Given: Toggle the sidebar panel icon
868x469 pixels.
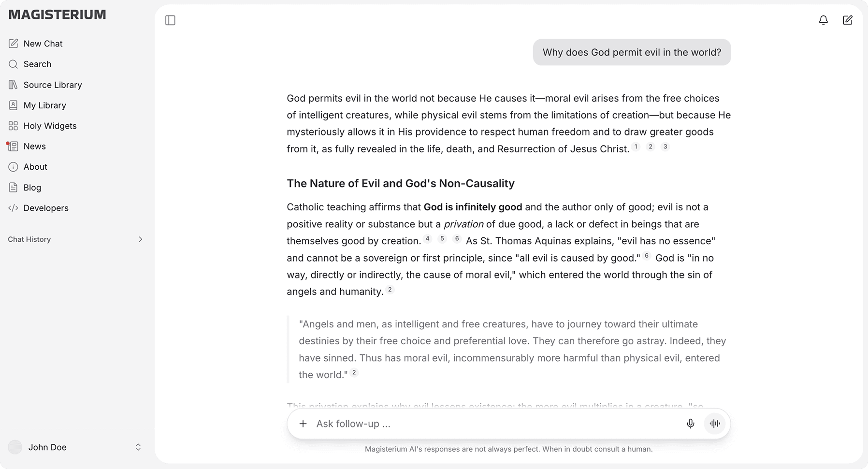Looking at the screenshot, I should (170, 20).
